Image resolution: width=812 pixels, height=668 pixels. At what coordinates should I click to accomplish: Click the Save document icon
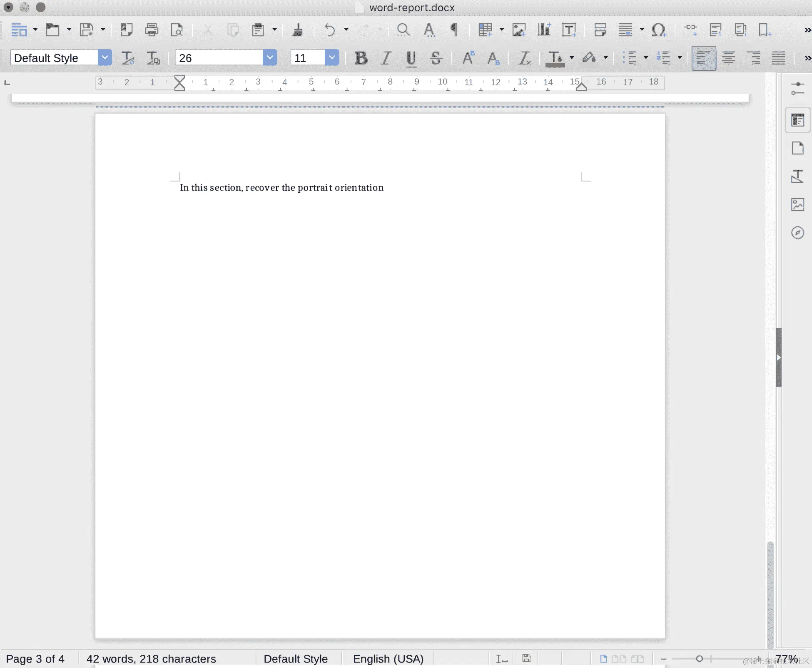(x=86, y=30)
